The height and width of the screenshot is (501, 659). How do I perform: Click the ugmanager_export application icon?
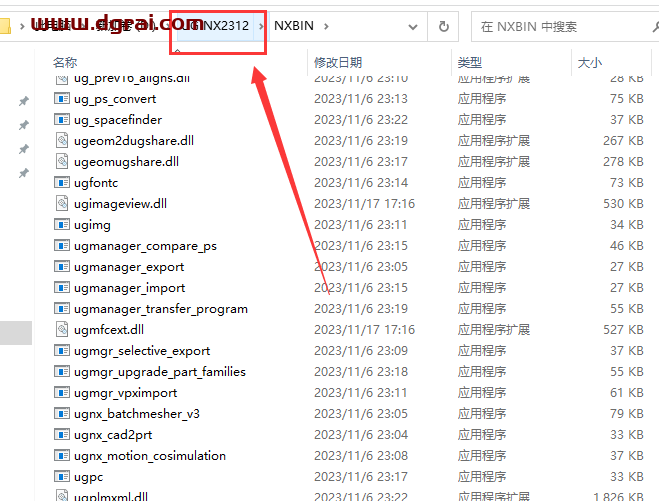62,267
